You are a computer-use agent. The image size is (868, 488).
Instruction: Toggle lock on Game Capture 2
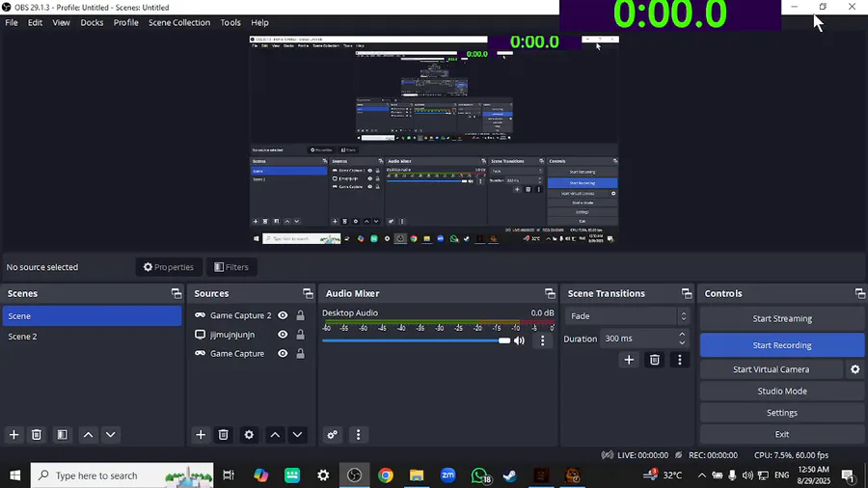pos(300,315)
